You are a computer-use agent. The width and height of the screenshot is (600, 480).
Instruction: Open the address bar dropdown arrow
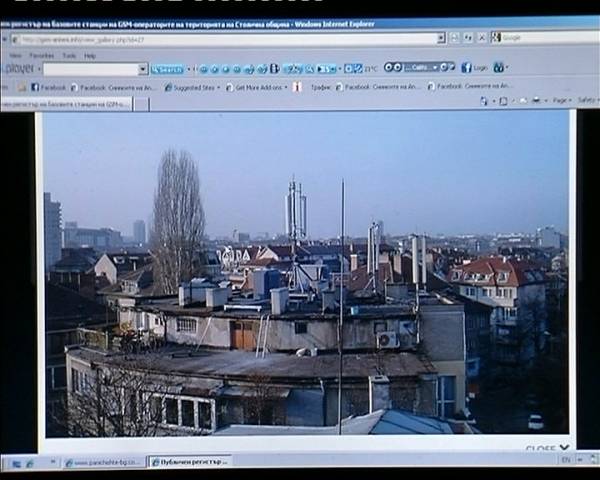(440, 39)
